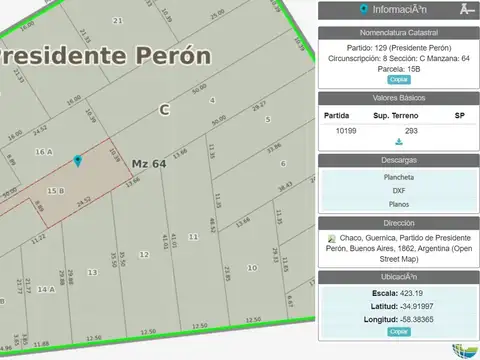480x360 pixels.
Task: Collapse the Valores Básicos section header
Action: click(399, 98)
